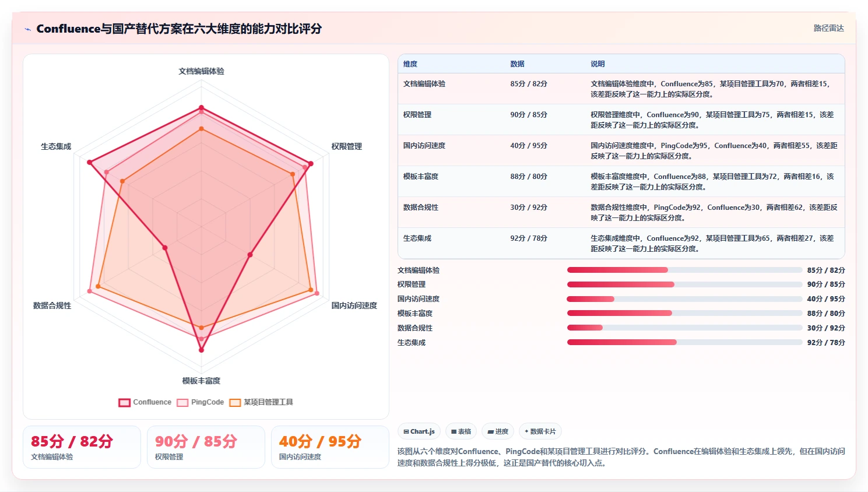Click orange 某项目管理工具 point on 生态集成 axis
The image size is (868, 492).
122,181
